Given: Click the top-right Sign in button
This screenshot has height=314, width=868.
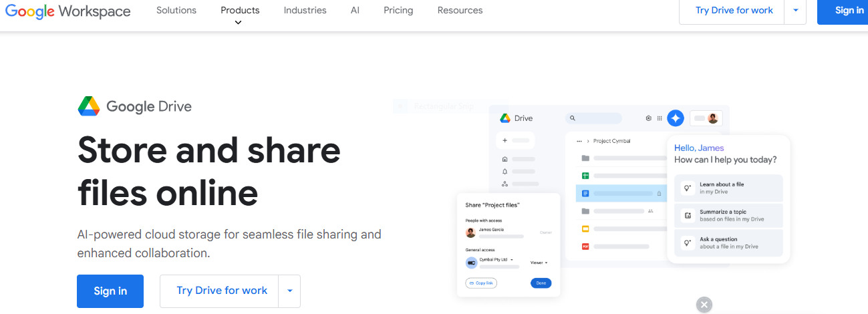Looking at the screenshot, I should click(843, 11).
